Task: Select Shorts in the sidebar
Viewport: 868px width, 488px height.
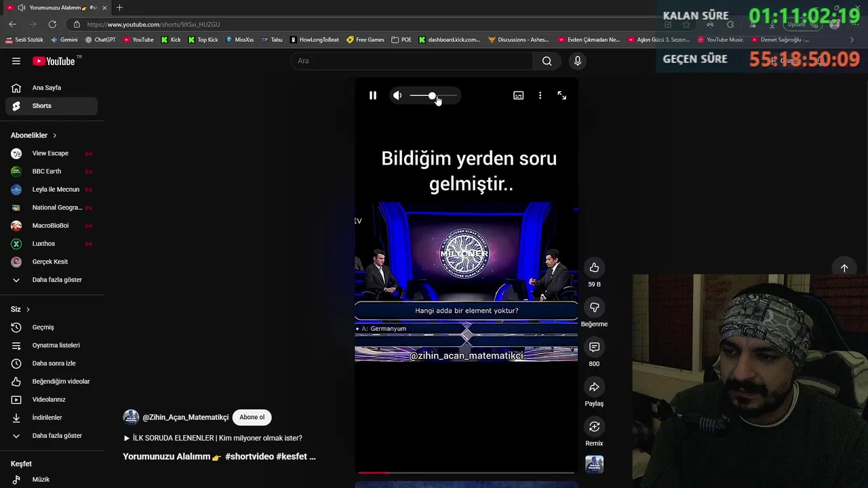Action: pos(52,106)
